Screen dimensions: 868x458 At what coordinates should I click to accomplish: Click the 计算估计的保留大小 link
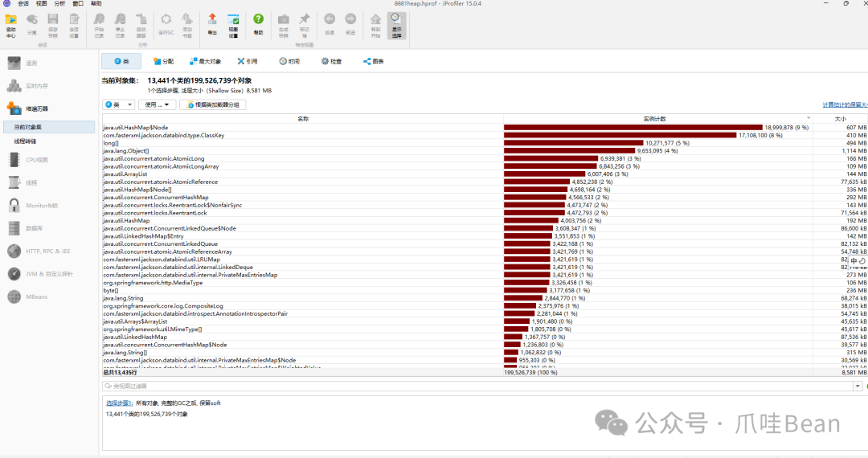tap(845, 104)
